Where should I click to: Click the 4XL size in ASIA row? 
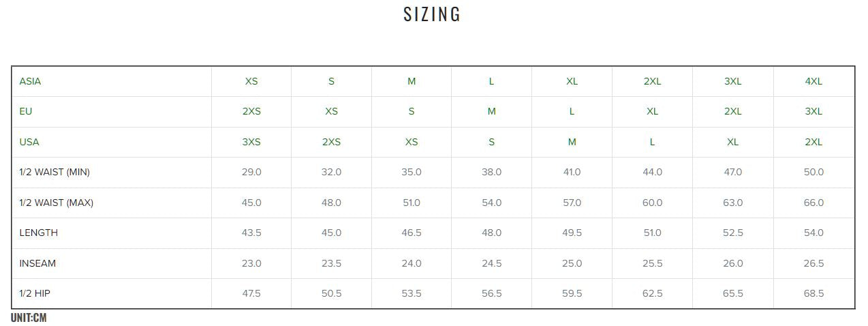tap(813, 81)
